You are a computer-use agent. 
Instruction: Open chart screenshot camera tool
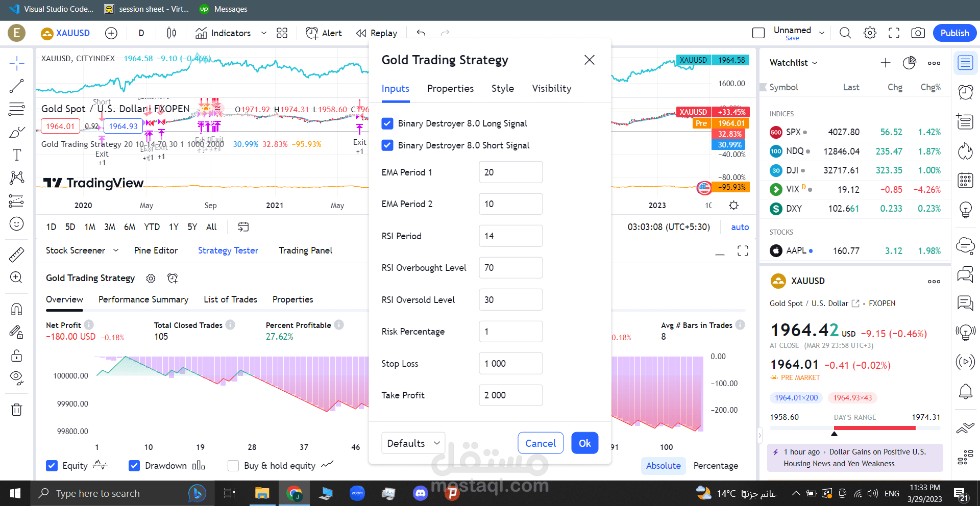[x=918, y=33]
